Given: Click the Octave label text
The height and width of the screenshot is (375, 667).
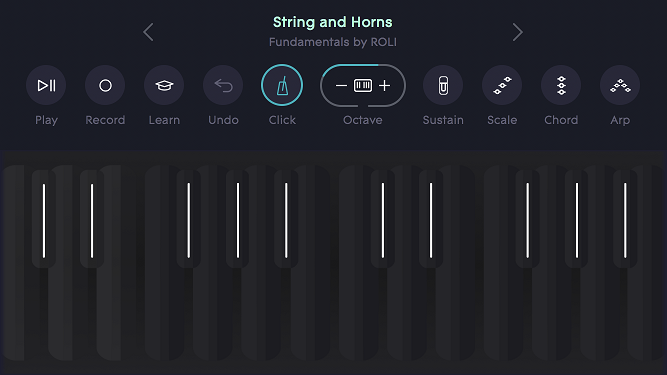Looking at the screenshot, I should coord(363,120).
